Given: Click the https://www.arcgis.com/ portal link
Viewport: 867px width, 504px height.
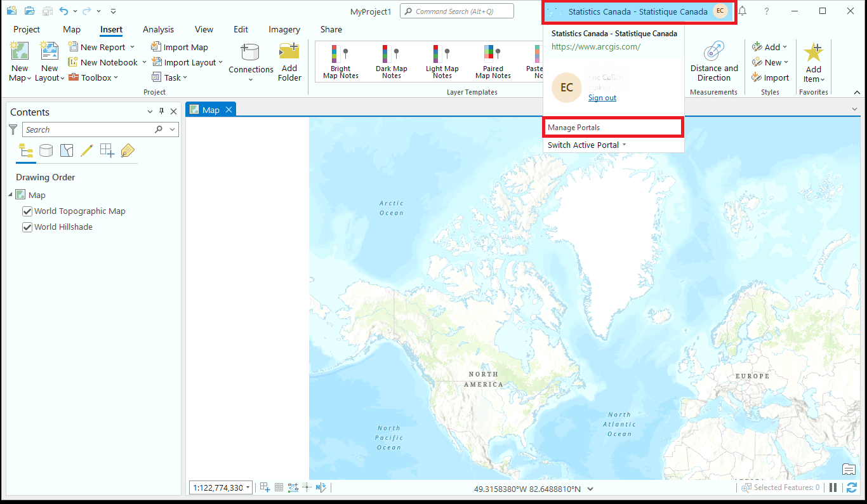Looking at the screenshot, I should 596,46.
